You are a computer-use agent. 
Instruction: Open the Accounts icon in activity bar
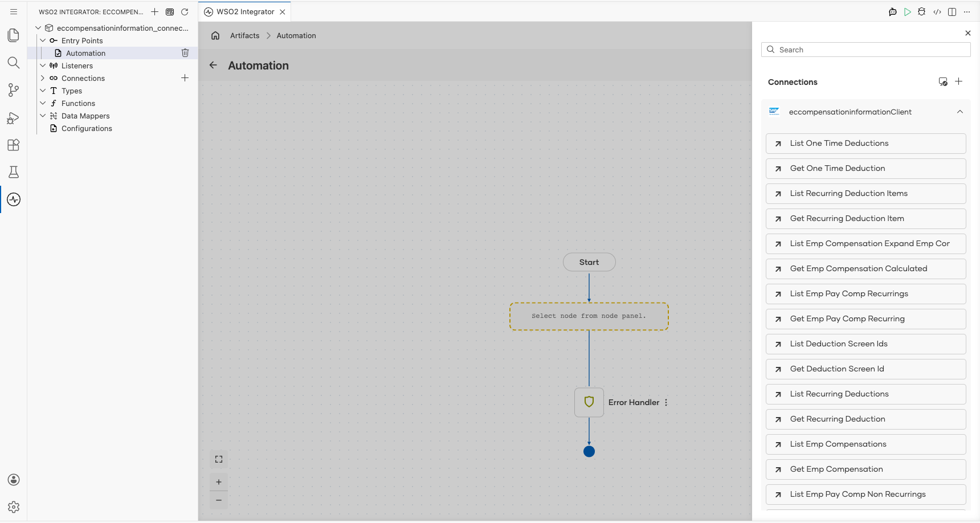coord(14,480)
